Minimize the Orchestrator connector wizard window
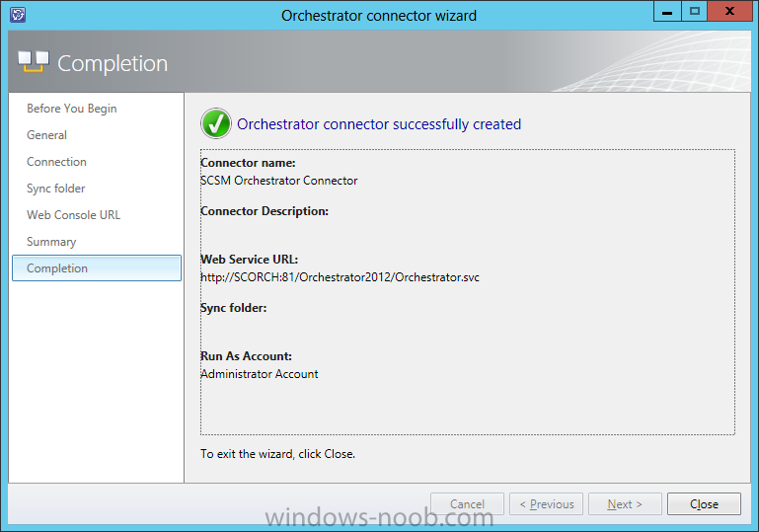Viewport: 759px width, 532px height. click(667, 11)
